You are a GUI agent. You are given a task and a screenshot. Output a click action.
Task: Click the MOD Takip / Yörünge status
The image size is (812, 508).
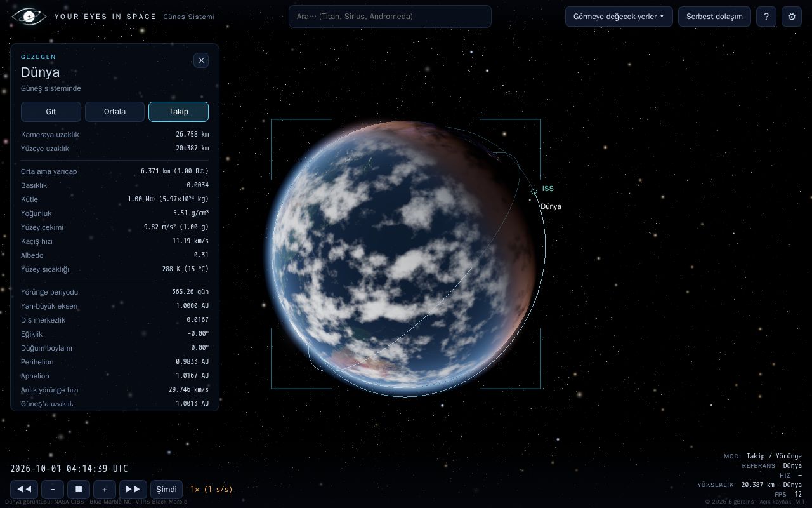coord(763,456)
